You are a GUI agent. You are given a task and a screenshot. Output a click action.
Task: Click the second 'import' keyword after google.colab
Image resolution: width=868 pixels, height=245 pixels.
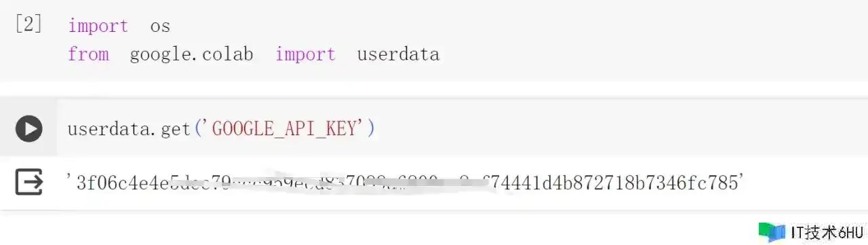point(305,55)
